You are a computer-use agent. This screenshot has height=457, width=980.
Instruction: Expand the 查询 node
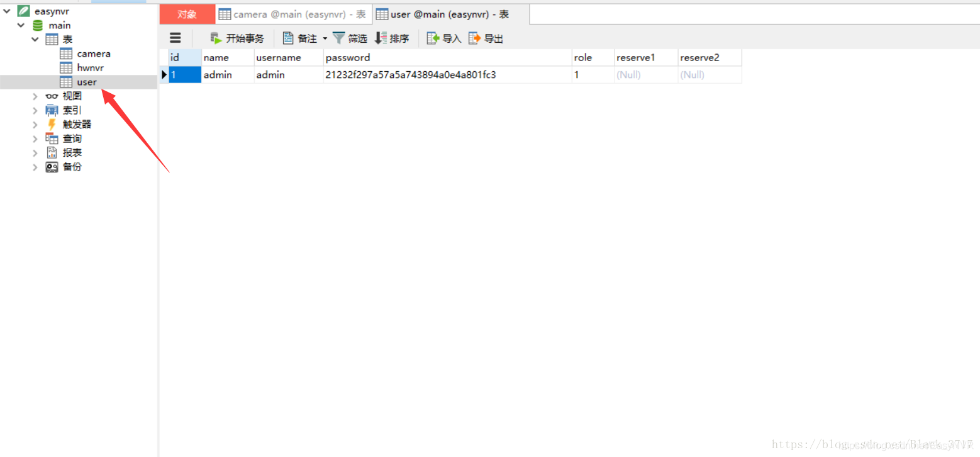pos(35,138)
